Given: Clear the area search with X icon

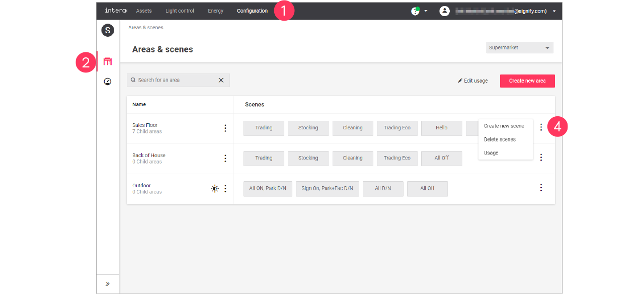Looking at the screenshot, I should pyautogui.click(x=221, y=80).
